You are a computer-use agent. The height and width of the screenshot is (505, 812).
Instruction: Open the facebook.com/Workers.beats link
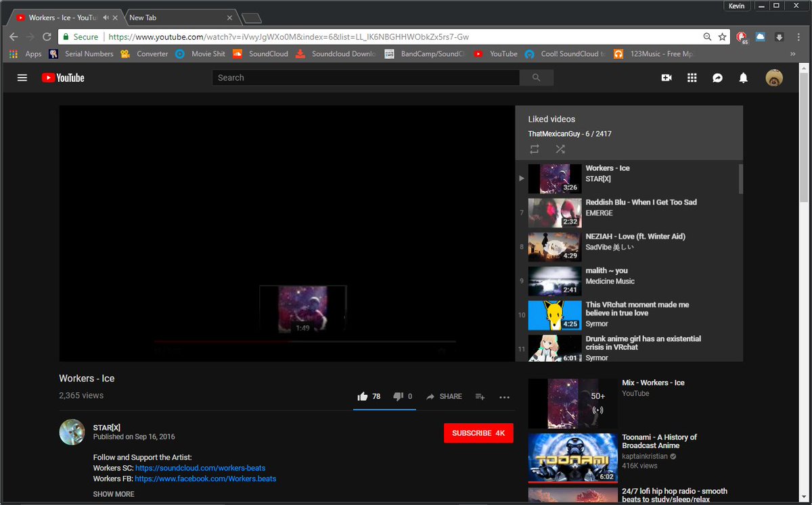pos(206,479)
